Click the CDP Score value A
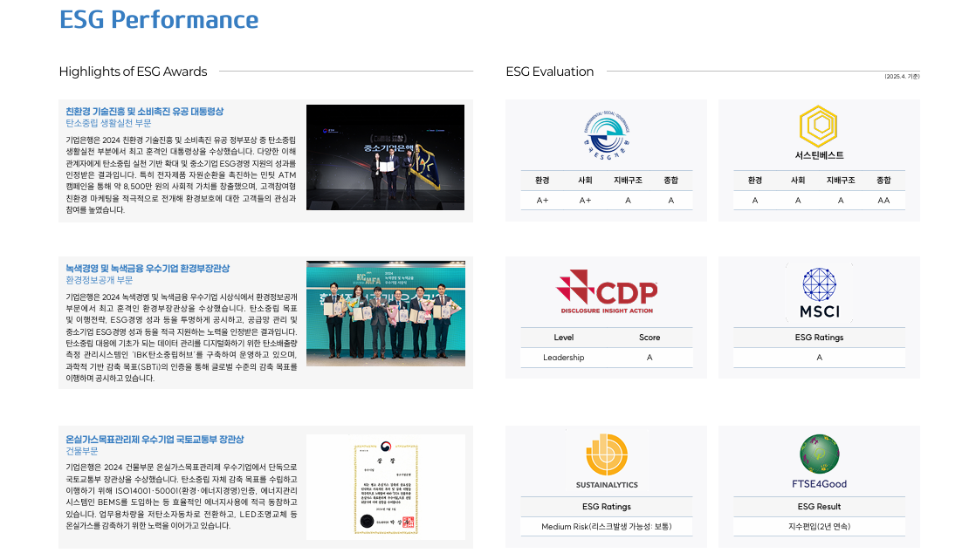976x560 pixels. [x=650, y=357]
